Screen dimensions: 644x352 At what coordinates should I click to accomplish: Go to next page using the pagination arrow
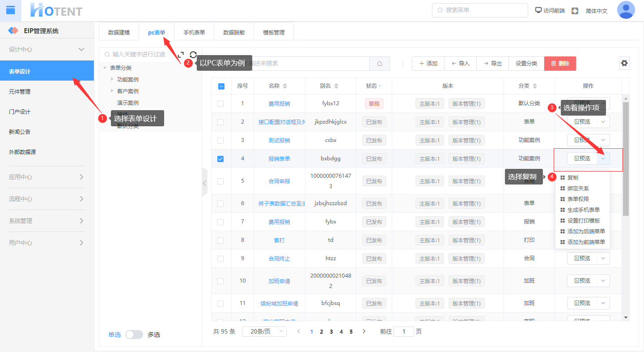364,331
